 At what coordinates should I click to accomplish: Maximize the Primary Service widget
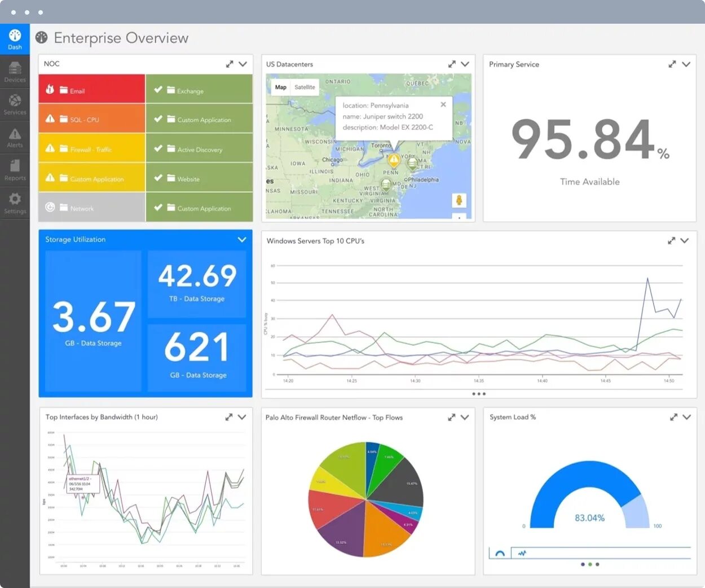672,64
